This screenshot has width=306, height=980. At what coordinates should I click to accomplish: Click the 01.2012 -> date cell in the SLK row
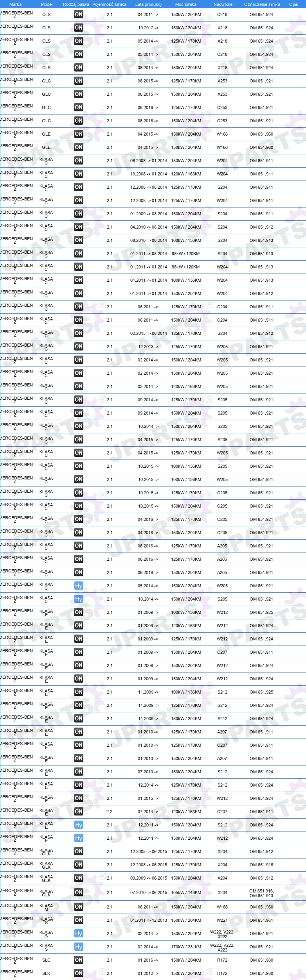(148, 973)
